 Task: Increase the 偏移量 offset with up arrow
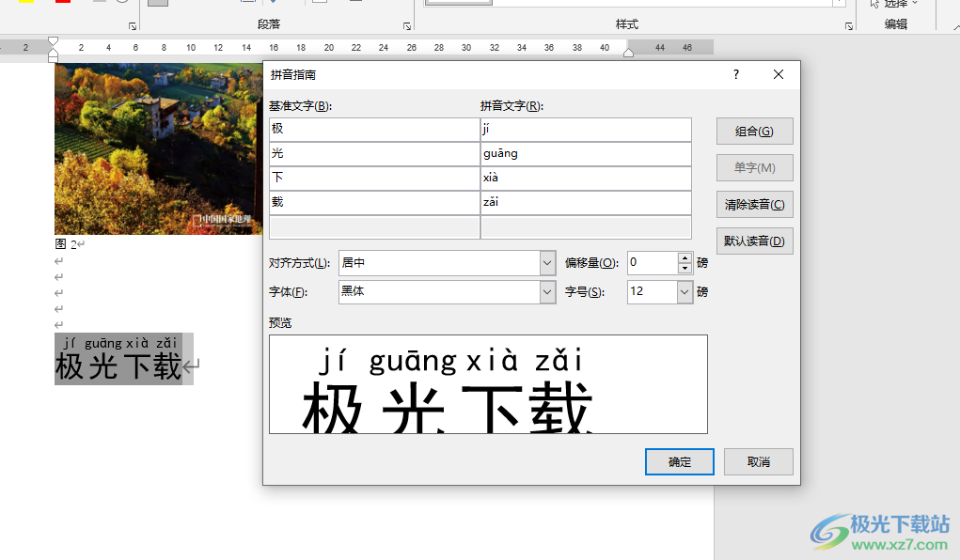click(x=685, y=257)
